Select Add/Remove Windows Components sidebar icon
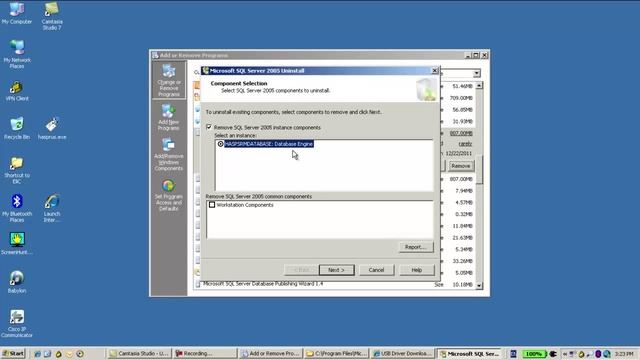This screenshot has width=640, height=360. (x=169, y=154)
